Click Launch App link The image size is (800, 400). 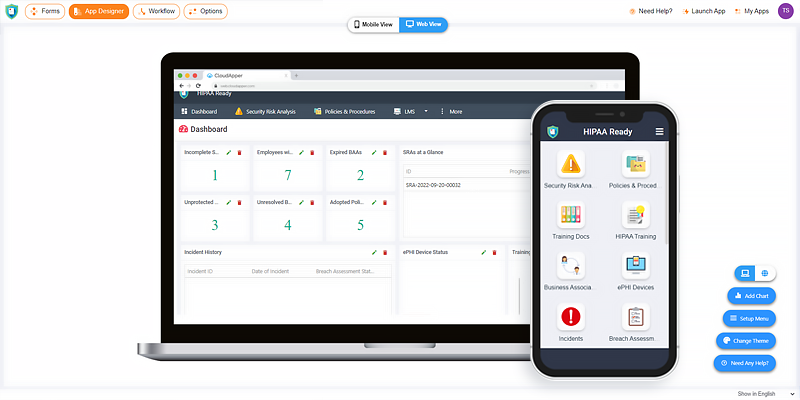pos(704,11)
